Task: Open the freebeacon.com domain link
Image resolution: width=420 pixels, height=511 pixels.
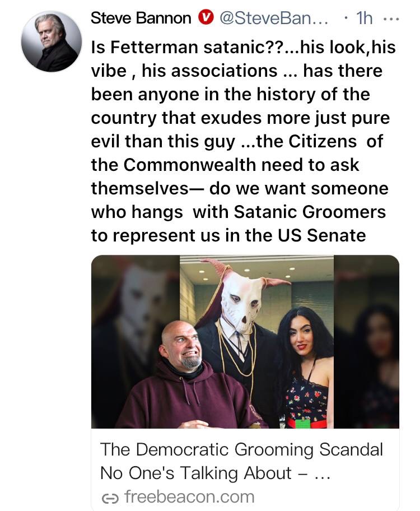Action: coord(189,497)
